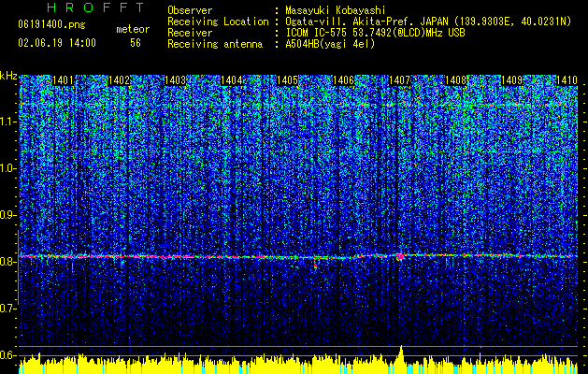Click the Receiver field label
588x374 pixels.
click(190, 33)
